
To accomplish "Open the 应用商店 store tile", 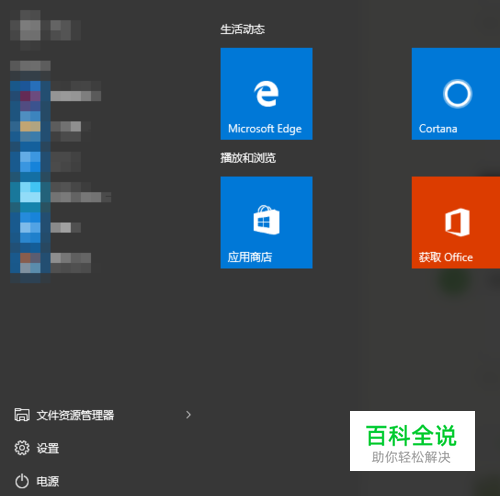I will click(x=266, y=222).
